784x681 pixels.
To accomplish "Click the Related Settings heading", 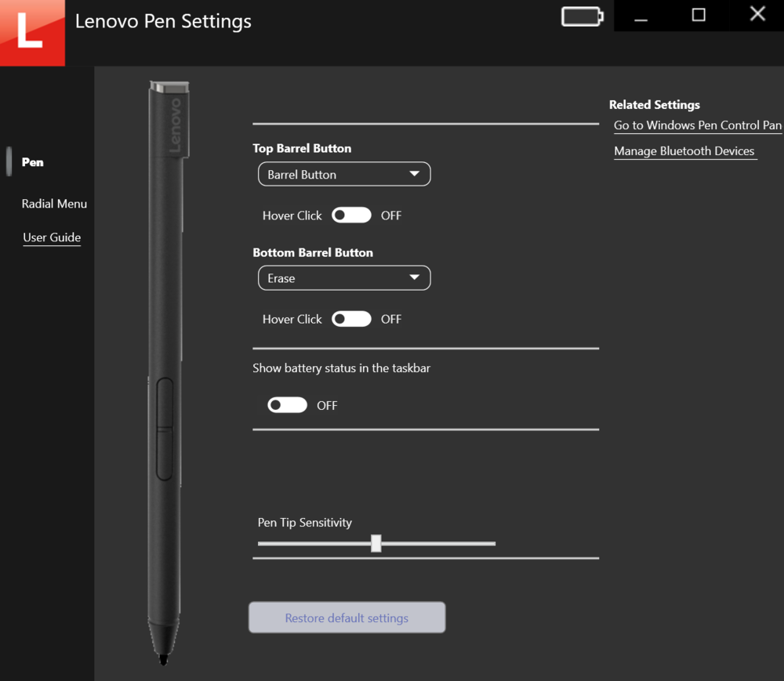I will pyautogui.click(x=655, y=104).
